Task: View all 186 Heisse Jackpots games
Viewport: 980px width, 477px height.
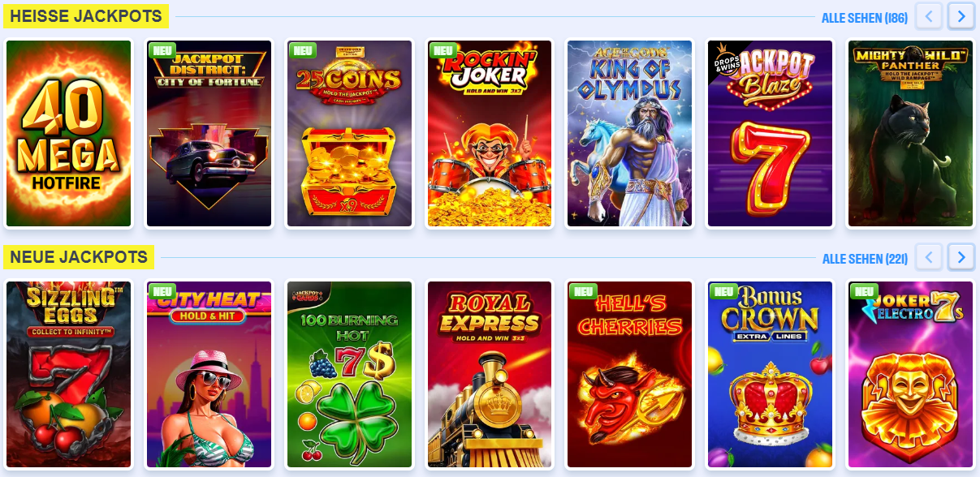Action: pyautogui.click(x=865, y=18)
